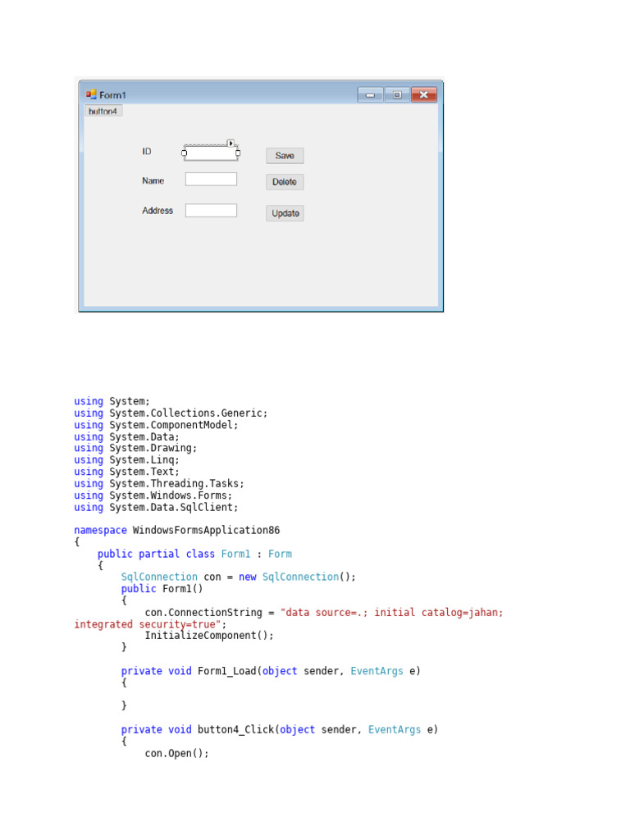Click 'using System.Data.SqlClient;' line
This screenshot has height=840, width=630.
(156, 507)
